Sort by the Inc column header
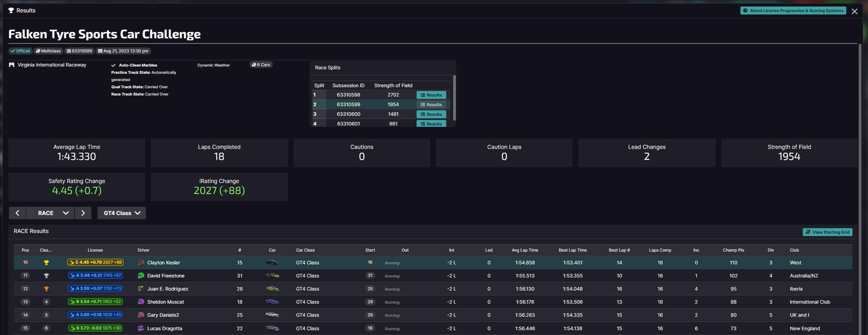 696,250
